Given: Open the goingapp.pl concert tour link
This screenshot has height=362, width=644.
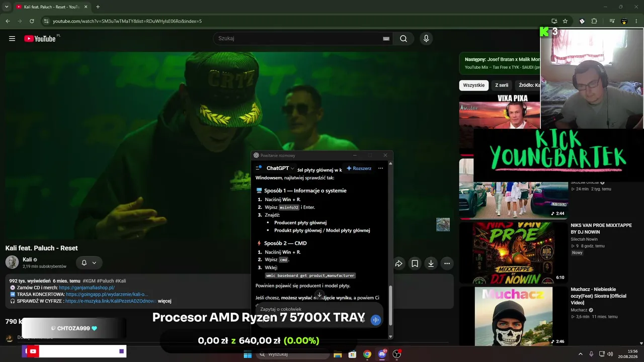Looking at the screenshot, I should tap(107, 294).
